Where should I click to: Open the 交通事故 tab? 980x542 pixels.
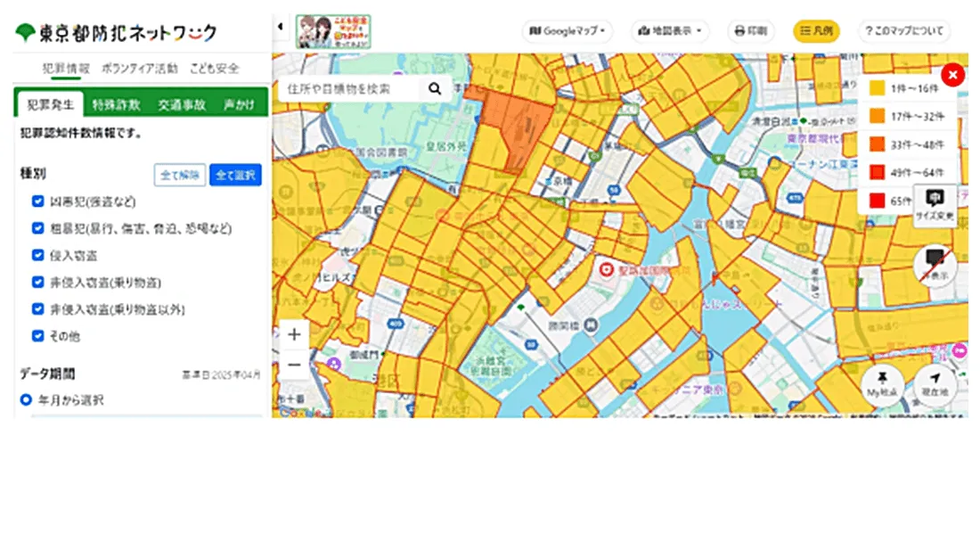182,104
